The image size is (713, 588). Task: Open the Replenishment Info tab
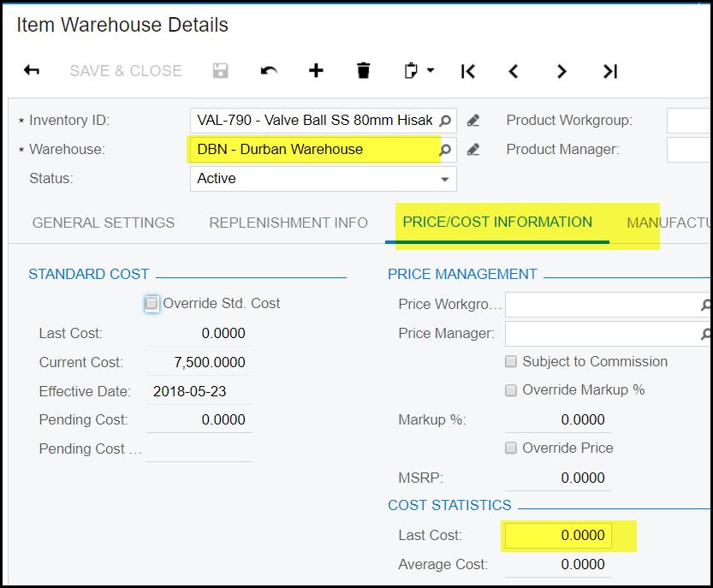click(x=288, y=223)
